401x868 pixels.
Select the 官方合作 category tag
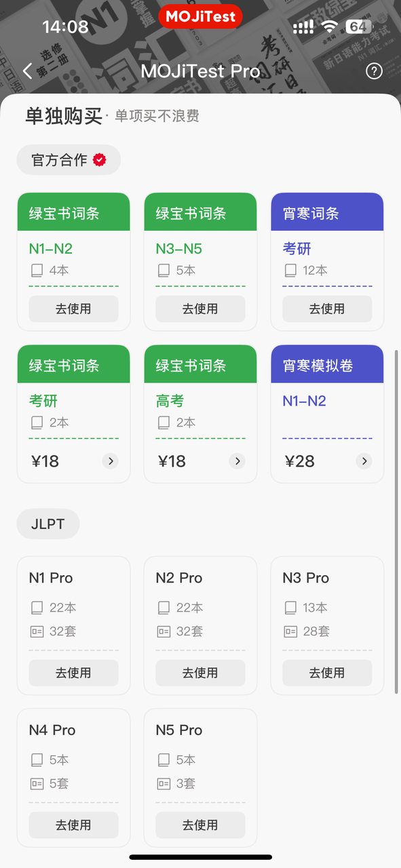coord(69,160)
